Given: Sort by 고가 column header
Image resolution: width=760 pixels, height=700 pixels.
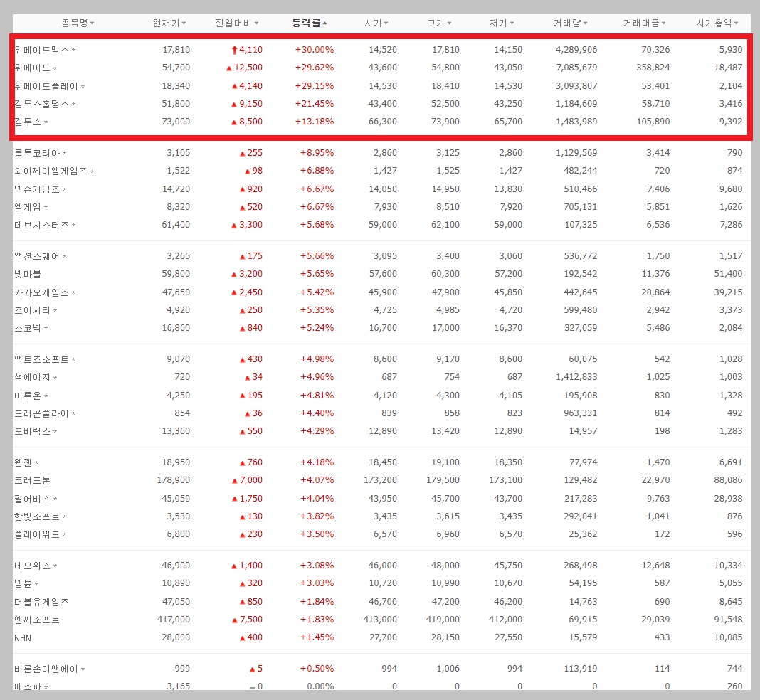Looking at the screenshot, I should click(439, 23).
